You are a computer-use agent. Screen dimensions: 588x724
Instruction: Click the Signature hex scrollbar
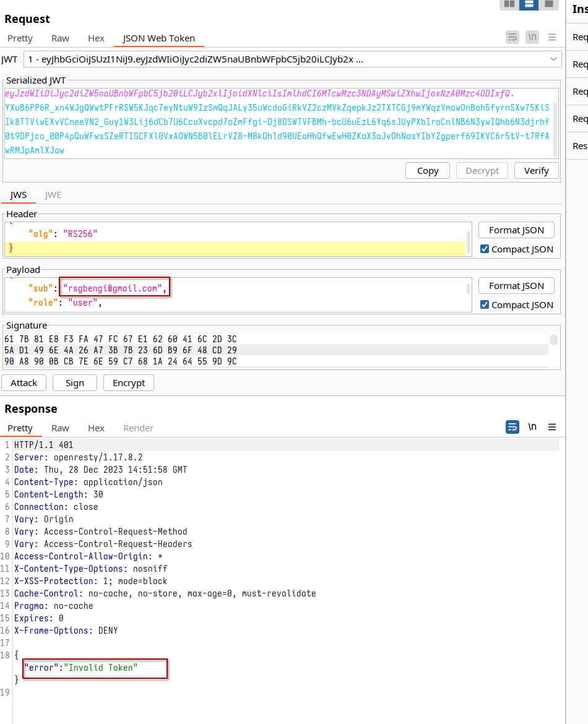[553, 340]
